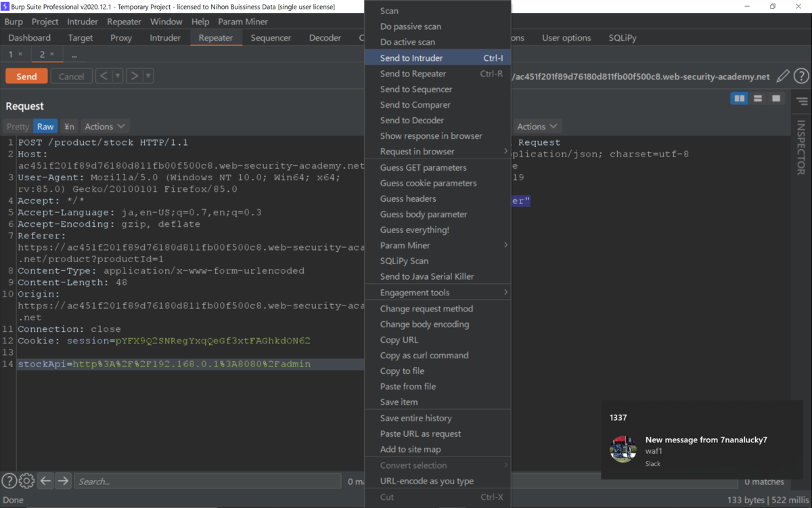Choose Guess cookie parameters
The height and width of the screenshot is (508, 812).
pyautogui.click(x=437, y=183)
